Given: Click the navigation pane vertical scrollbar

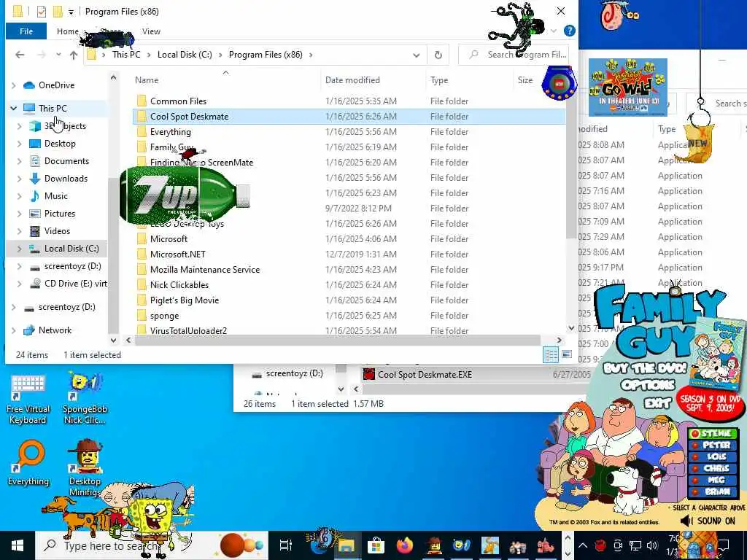Looking at the screenshot, I should pyautogui.click(x=113, y=254).
